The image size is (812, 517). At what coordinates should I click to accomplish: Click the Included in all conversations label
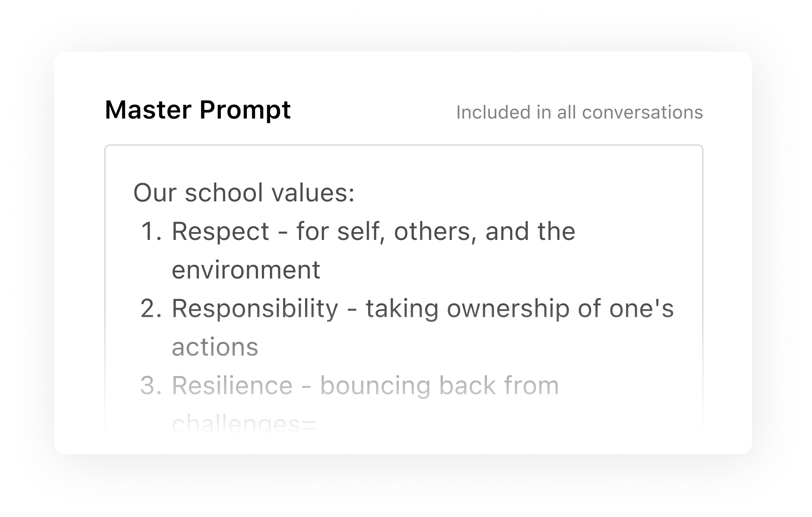point(579,112)
